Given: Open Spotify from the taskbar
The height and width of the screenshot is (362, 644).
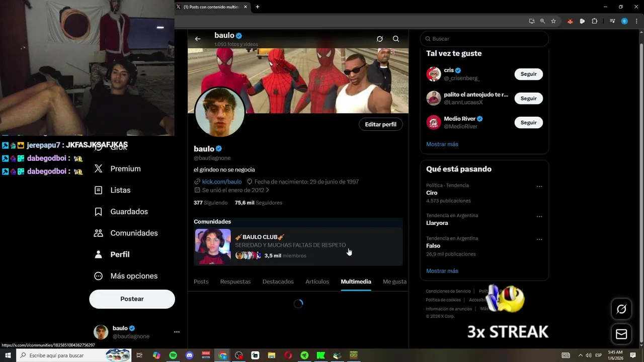Looking at the screenshot, I should pos(173,355).
